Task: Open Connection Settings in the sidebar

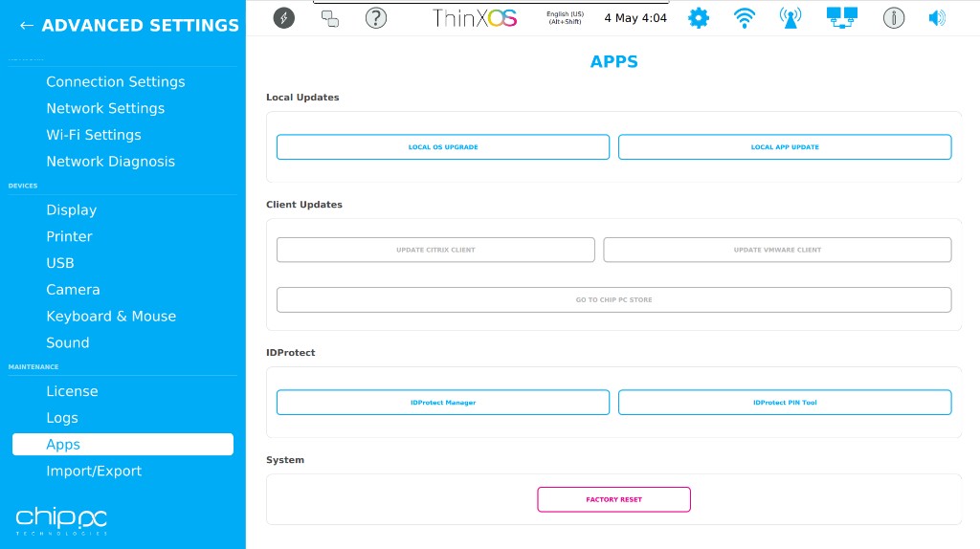Action: pos(116,82)
